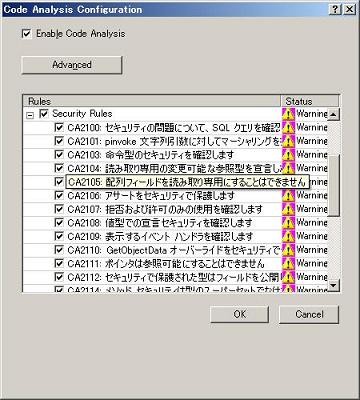
Task: Click the warning icon for CA2107
Action: [x=288, y=209]
